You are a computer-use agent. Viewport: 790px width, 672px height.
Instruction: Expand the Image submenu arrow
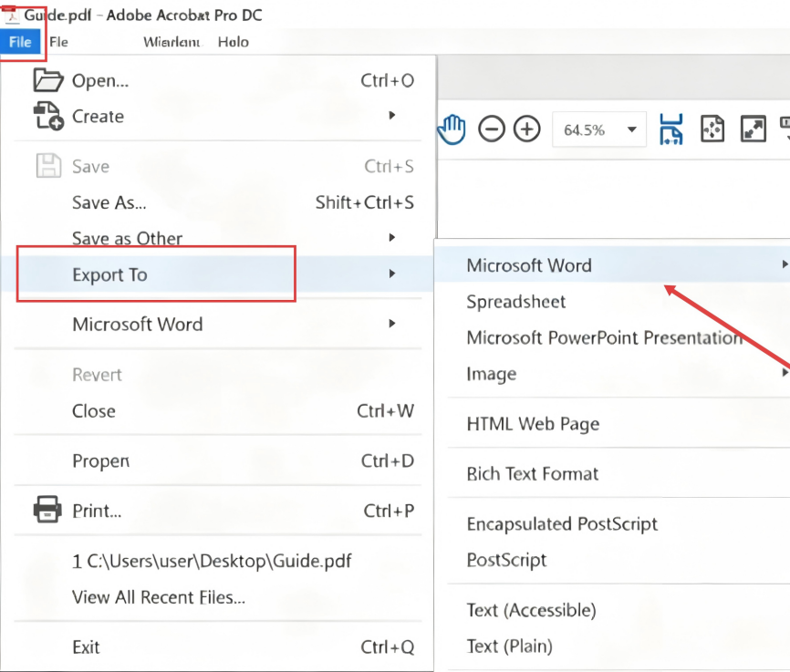point(785,372)
